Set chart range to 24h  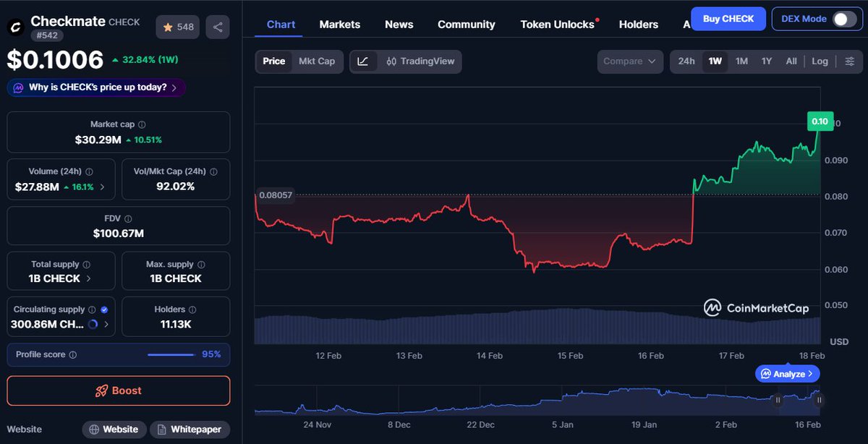(686, 61)
